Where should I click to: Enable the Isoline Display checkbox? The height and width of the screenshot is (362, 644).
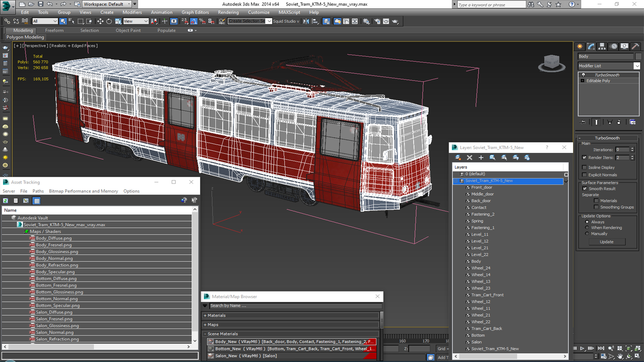click(x=584, y=167)
